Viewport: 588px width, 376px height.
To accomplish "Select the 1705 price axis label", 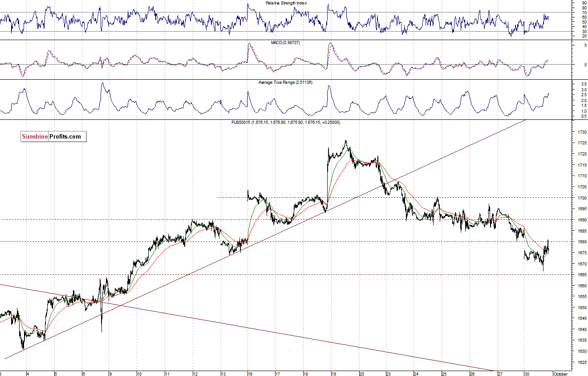I will [x=582, y=187].
